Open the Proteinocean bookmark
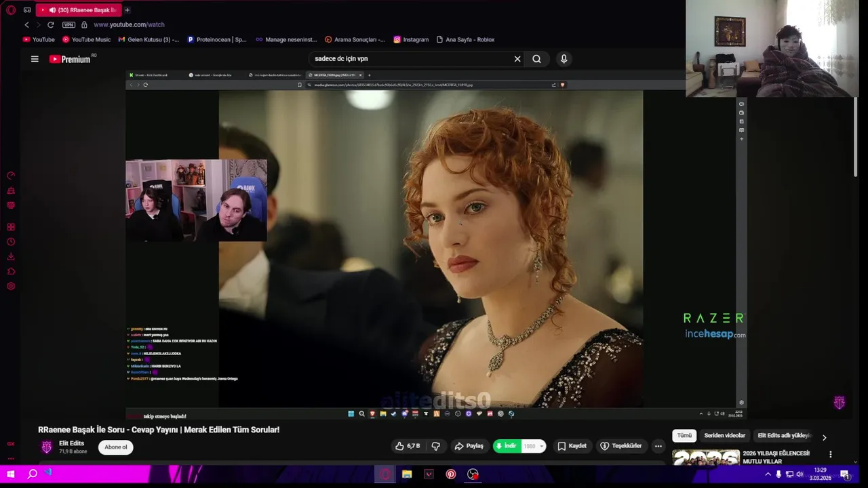The image size is (868, 488). pos(217,39)
